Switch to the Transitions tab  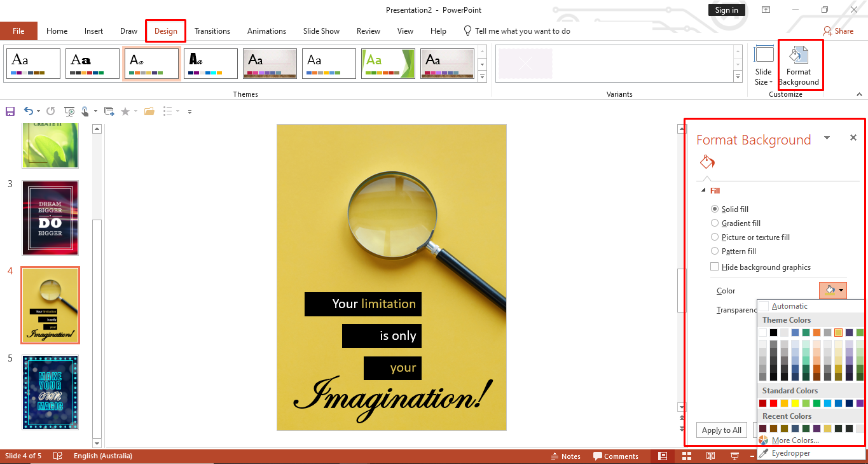212,31
